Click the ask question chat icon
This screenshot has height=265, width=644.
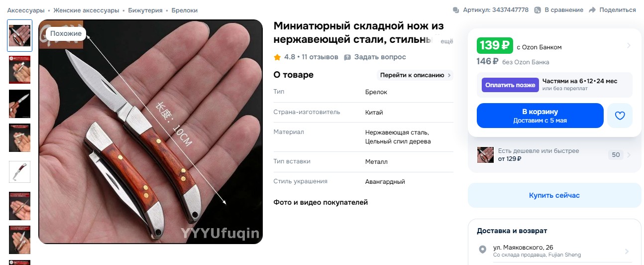(x=348, y=57)
